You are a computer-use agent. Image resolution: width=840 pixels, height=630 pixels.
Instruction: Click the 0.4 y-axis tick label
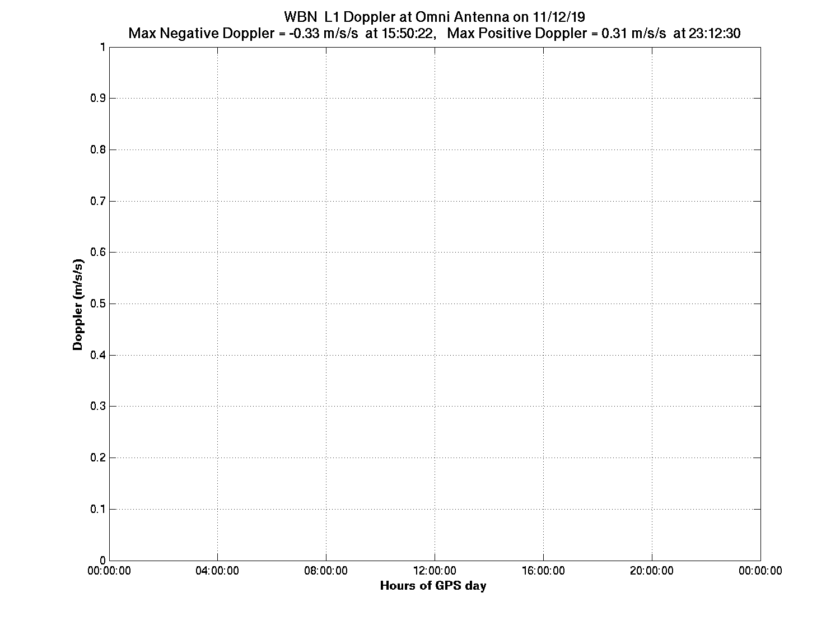click(x=98, y=355)
